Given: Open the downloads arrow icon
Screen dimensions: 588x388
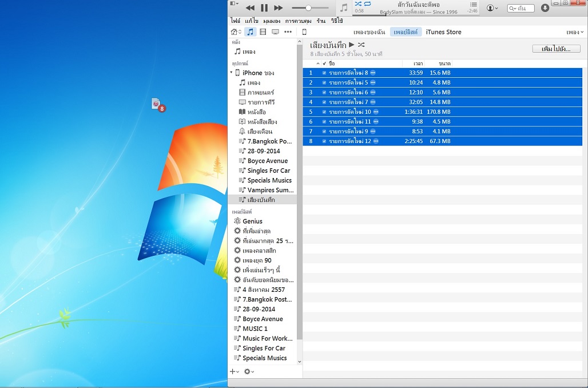Looking at the screenshot, I should [545, 8].
